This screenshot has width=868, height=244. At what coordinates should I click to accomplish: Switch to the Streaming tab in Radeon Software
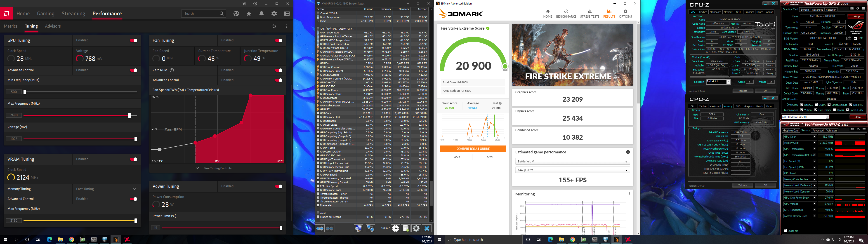[73, 14]
